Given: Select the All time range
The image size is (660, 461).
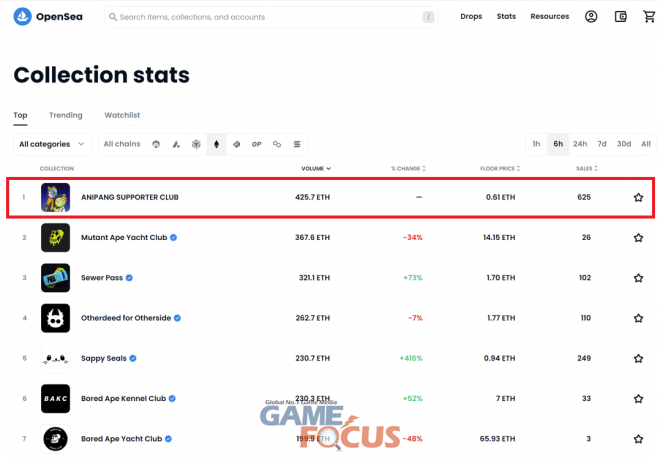Looking at the screenshot, I should coord(646,144).
